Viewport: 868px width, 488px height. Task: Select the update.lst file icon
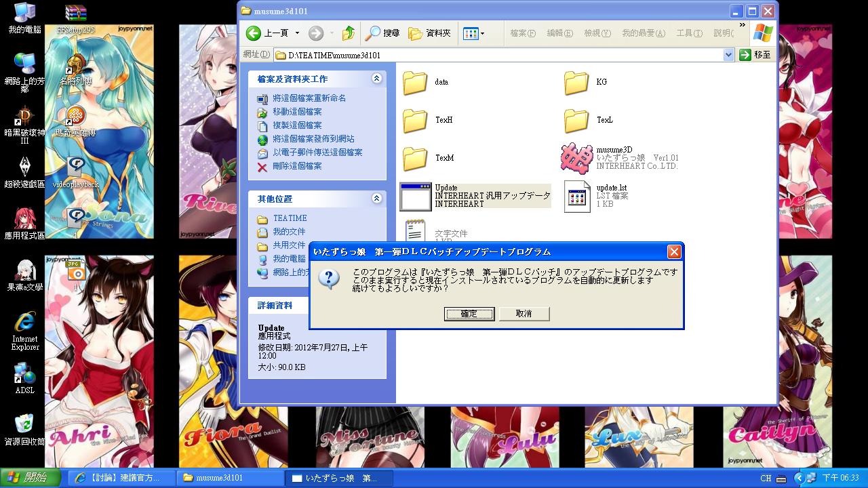click(578, 197)
